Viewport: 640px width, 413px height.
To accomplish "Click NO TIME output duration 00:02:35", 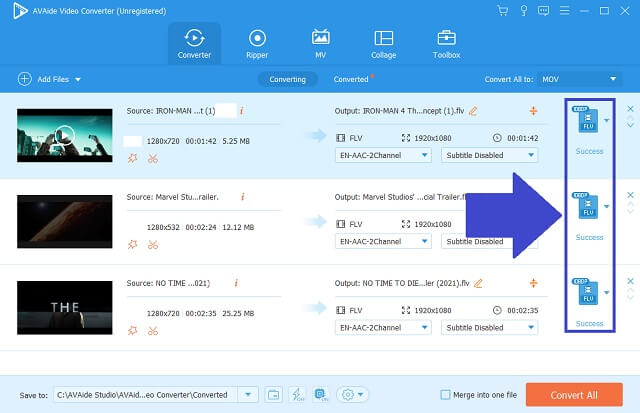I will coord(522,310).
